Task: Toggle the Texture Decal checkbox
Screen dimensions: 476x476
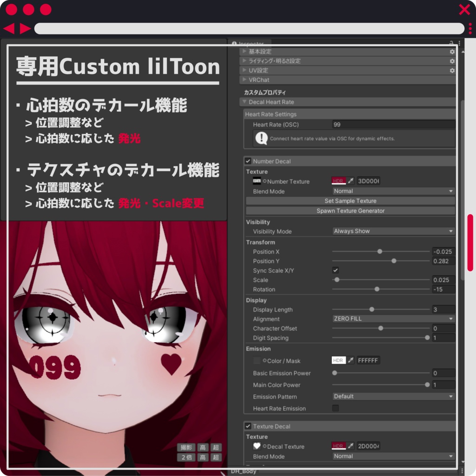Action: (x=248, y=426)
